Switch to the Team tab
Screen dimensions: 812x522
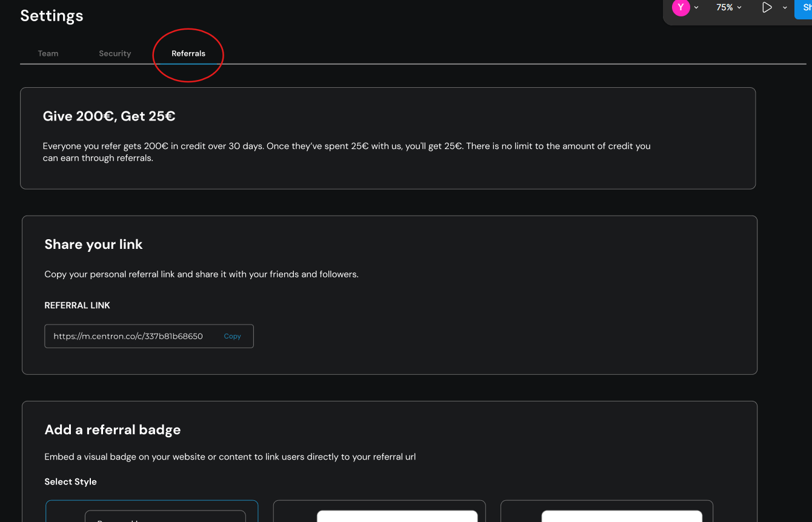[x=48, y=53]
